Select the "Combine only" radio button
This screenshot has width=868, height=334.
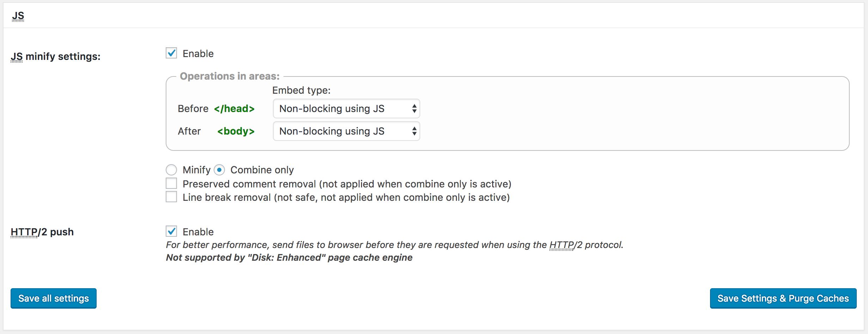(x=221, y=170)
